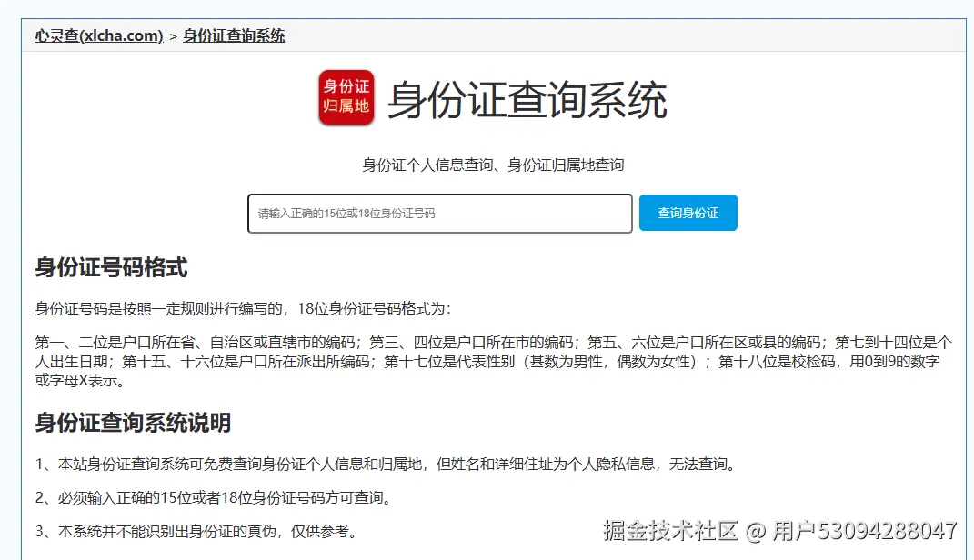Screen dimensions: 974x560
Task: Click the heading 身份证查询系统说明
Action: pyautogui.click(x=133, y=423)
